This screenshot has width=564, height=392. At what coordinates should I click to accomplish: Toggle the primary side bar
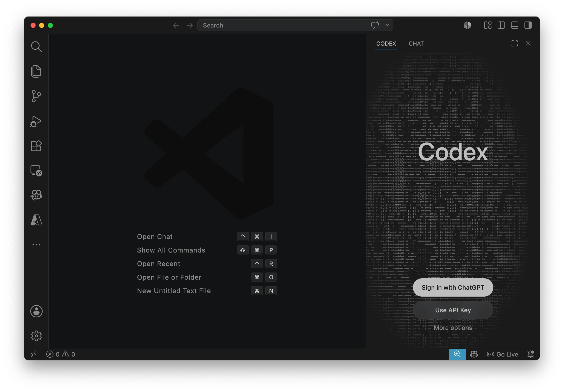coord(501,25)
